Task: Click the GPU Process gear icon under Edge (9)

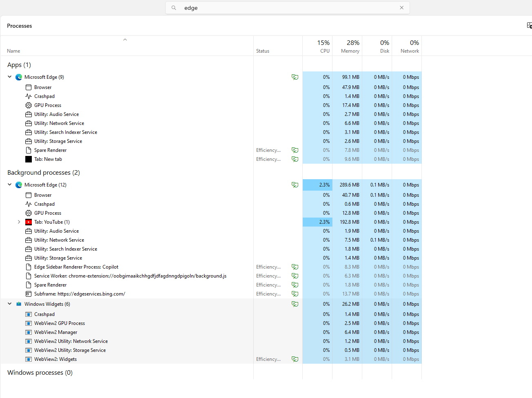Action: point(29,105)
